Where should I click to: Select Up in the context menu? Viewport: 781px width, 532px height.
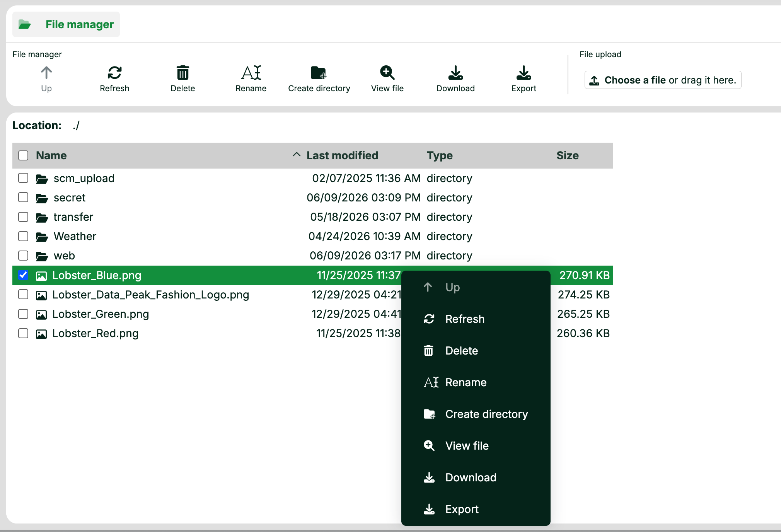point(476,287)
